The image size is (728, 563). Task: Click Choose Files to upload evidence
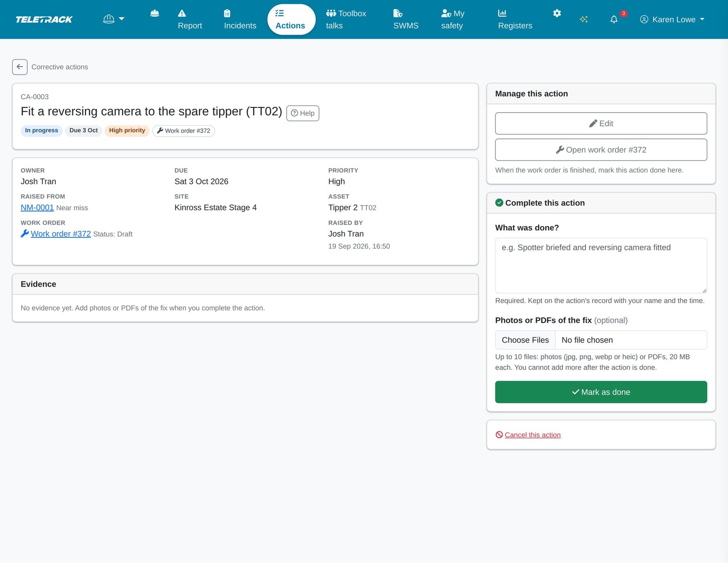[x=525, y=340]
